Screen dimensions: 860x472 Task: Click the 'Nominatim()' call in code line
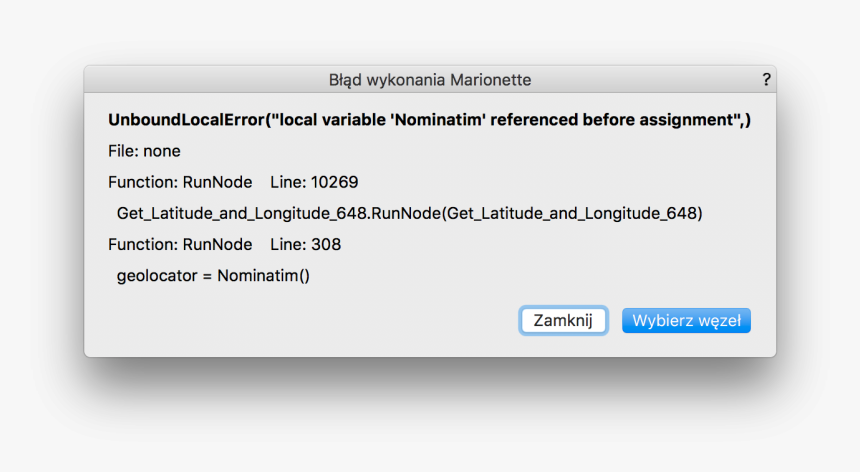coord(263,275)
